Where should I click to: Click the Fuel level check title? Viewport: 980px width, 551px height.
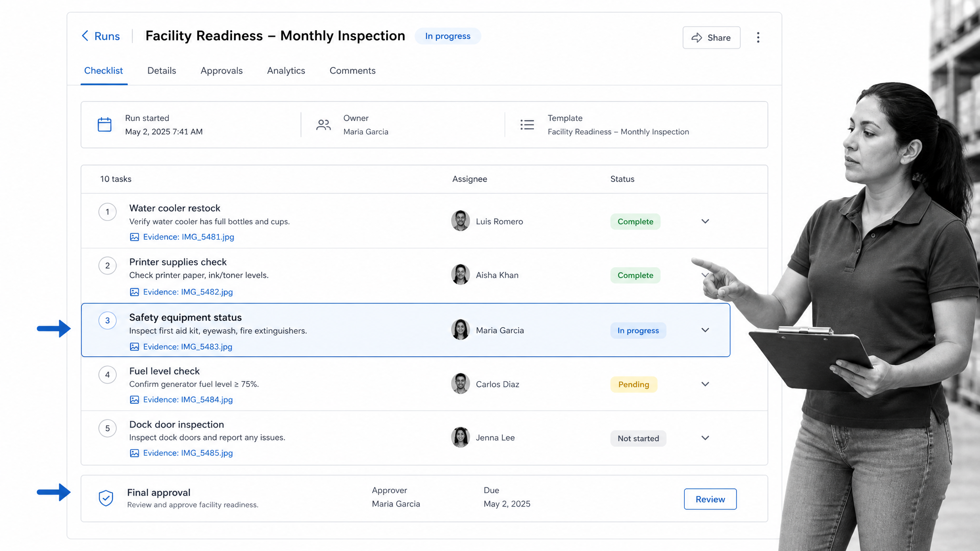coord(164,371)
